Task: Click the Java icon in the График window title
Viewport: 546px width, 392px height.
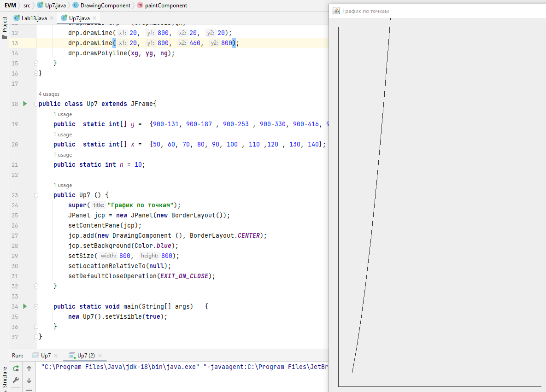Action: point(336,11)
